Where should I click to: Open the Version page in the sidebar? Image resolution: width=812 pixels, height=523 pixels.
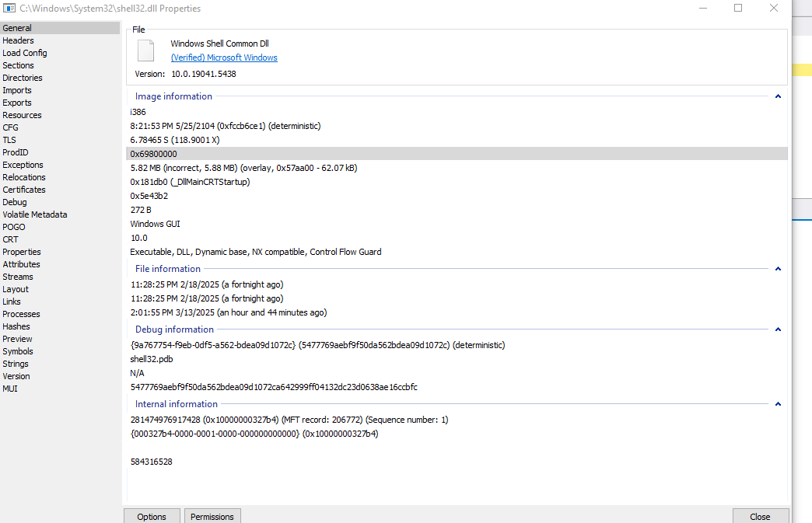point(60,375)
